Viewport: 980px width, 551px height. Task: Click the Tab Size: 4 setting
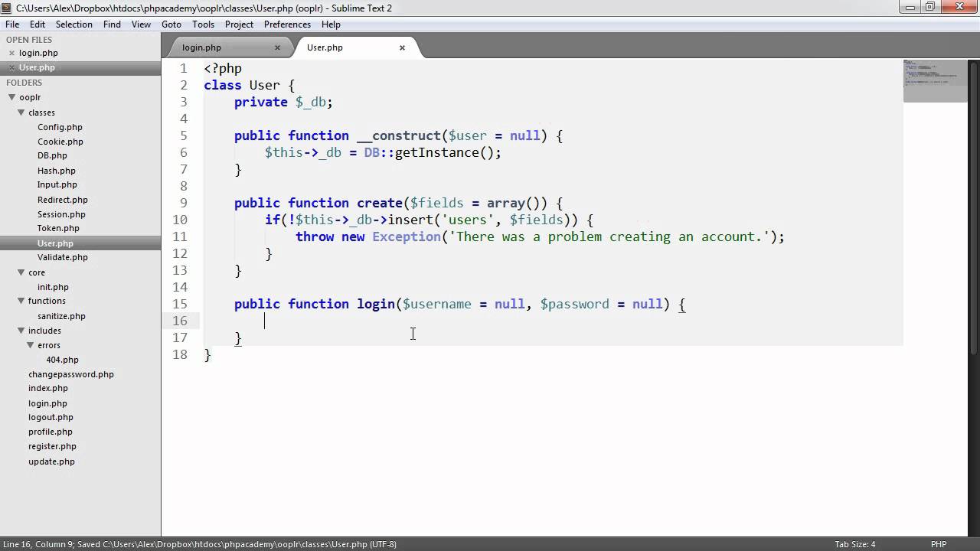(854, 544)
